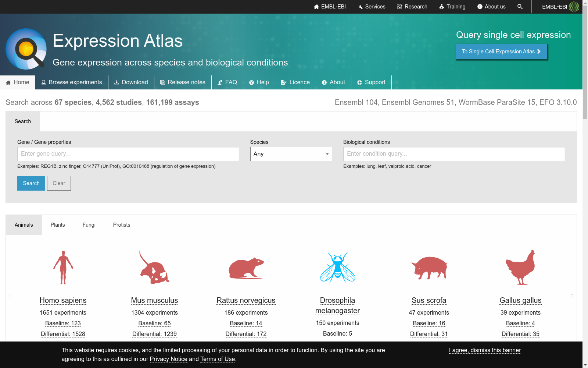Open Gallus gallus Baseline: 4
The width and height of the screenshot is (588, 368).
pos(520,323)
